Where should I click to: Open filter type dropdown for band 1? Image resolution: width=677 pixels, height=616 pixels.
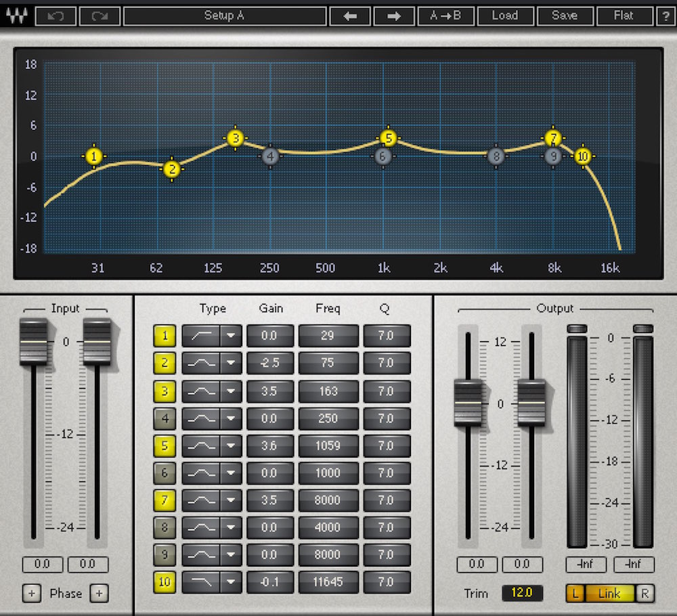pos(231,335)
